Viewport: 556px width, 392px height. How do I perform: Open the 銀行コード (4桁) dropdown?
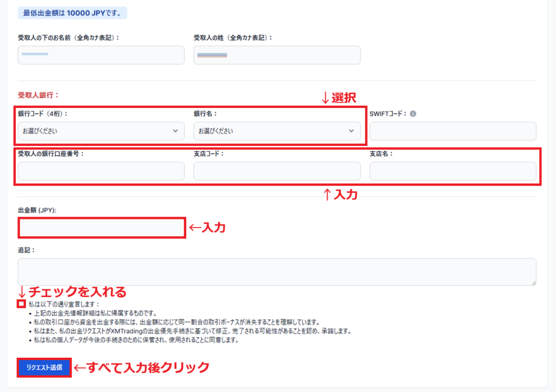point(100,131)
